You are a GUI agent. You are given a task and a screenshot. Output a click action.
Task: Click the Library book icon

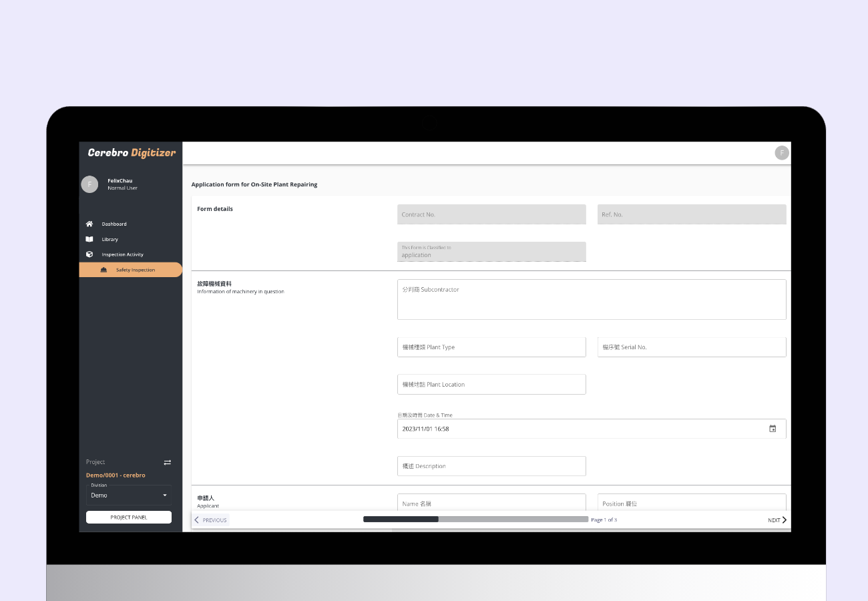point(89,239)
